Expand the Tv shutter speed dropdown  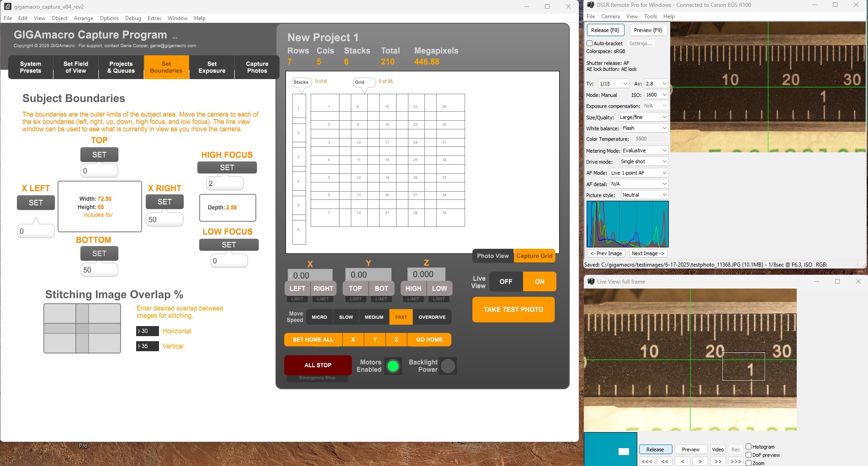(614, 84)
